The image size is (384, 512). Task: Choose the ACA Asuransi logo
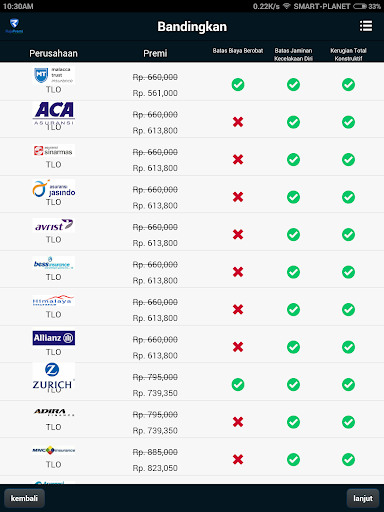tap(54, 113)
